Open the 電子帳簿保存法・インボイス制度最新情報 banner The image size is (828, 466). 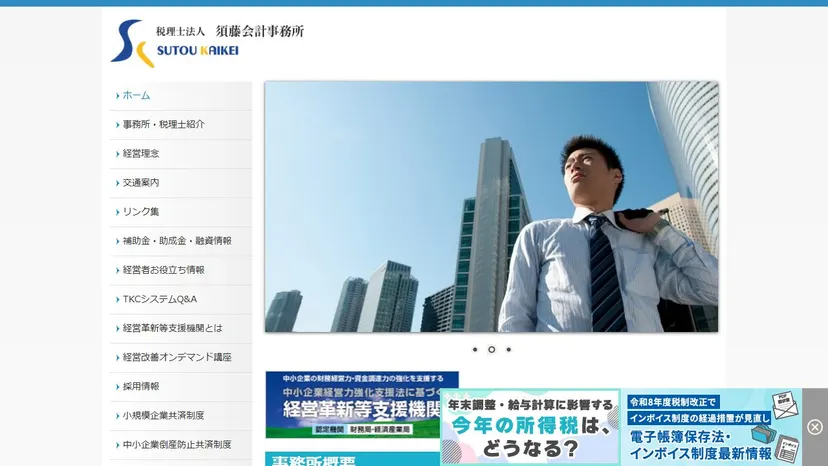[712, 427]
